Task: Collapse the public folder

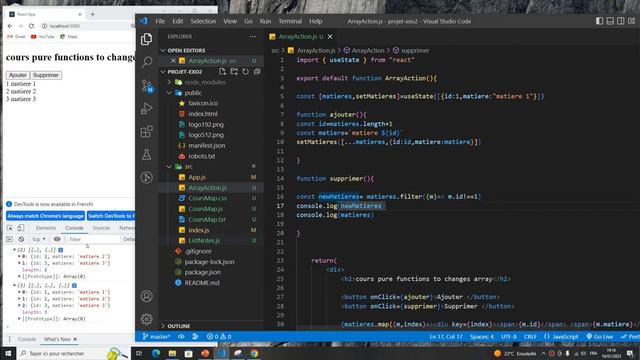Action: pyautogui.click(x=193, y=93)
